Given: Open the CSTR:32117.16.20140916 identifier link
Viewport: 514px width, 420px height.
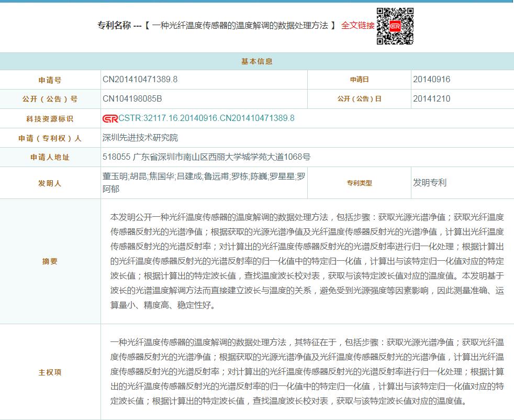Looking at the screenshot, I should pyautogui.click(x=206, y=118).
